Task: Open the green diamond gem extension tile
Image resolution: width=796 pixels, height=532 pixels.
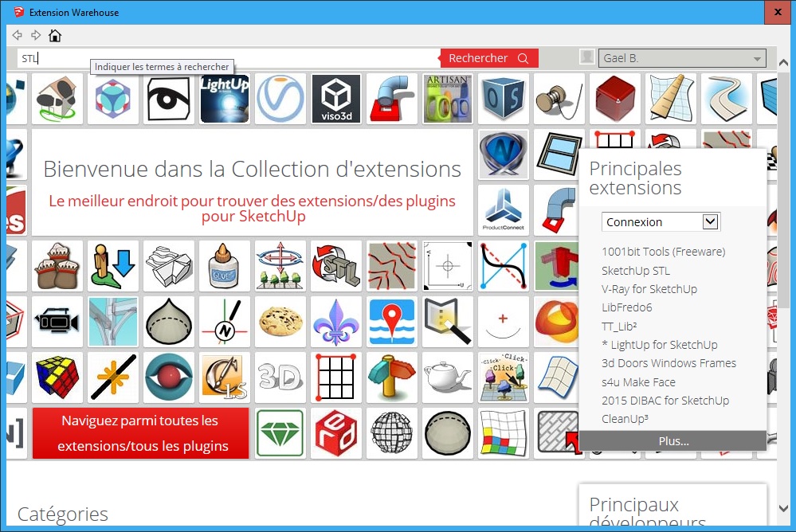Action: click(x=280, y=433)
